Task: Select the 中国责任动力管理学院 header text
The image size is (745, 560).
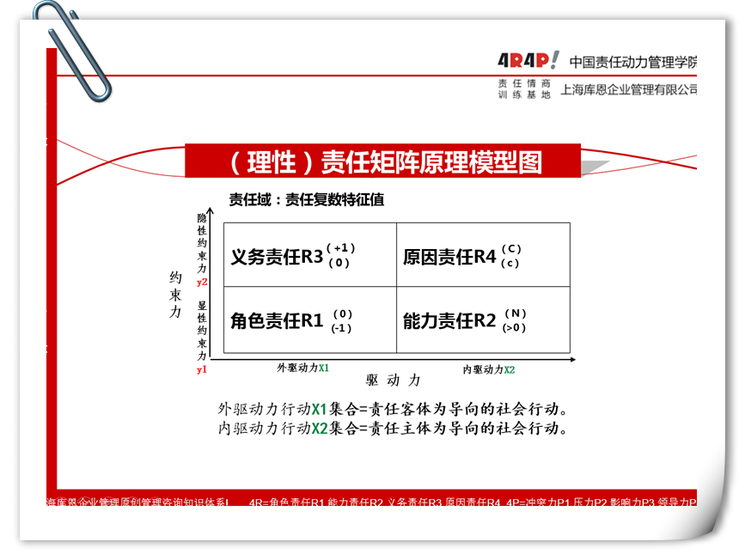Action: (x=633, y=62)
